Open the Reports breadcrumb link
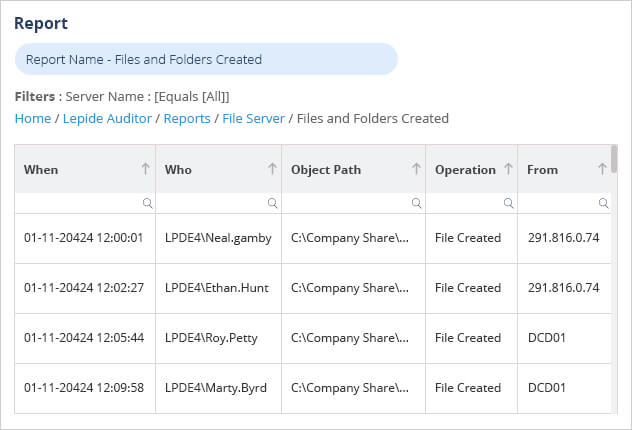Viewport: 632px width, 430px height. [187, 118]
